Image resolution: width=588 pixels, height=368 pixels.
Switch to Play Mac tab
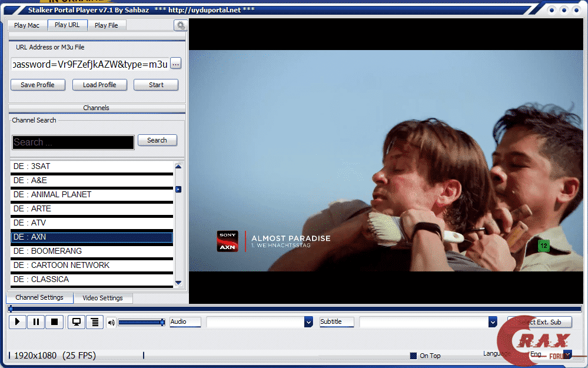(27, 25)
